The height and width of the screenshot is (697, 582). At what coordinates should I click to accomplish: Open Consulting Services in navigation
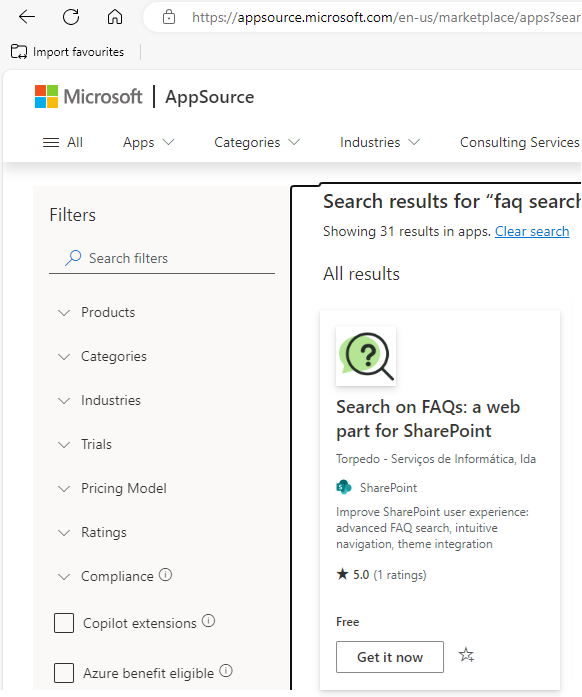519,142
